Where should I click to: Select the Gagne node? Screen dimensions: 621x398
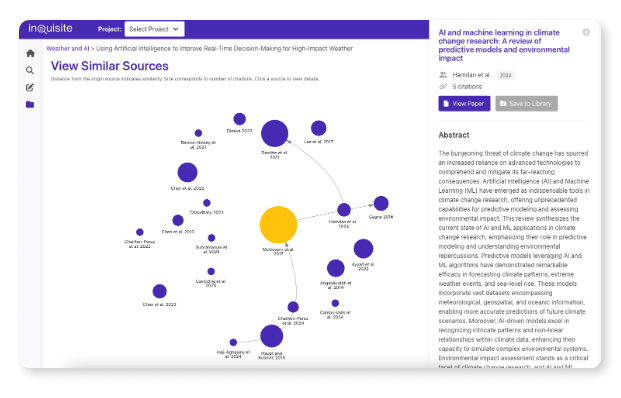point(381,204)
